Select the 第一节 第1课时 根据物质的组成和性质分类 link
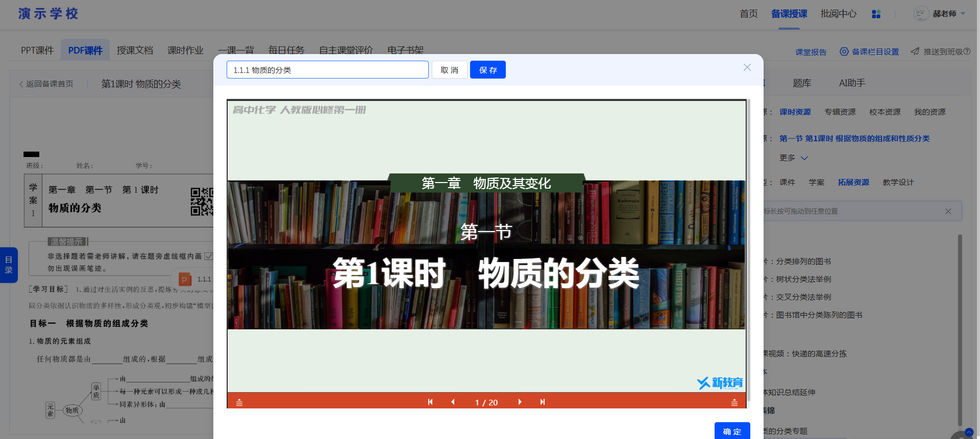The width and height of the screenshot is (980, 439). 854,138
